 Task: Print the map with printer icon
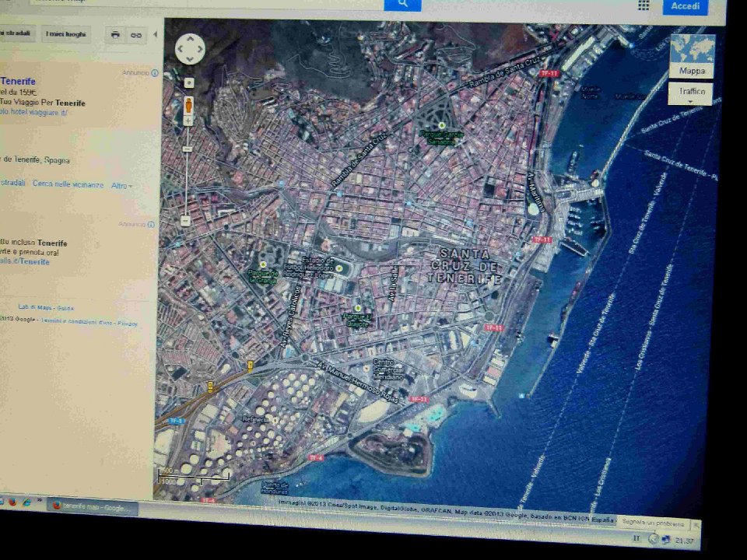[x=115, y=35]
